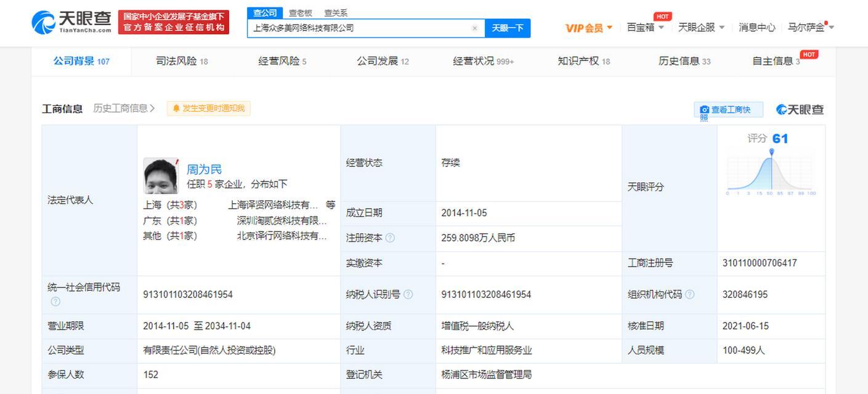Click the 统一社会信用代码 value 913101103208461954
This screenshot has width=868, height=394.
(x=188, y=294)
